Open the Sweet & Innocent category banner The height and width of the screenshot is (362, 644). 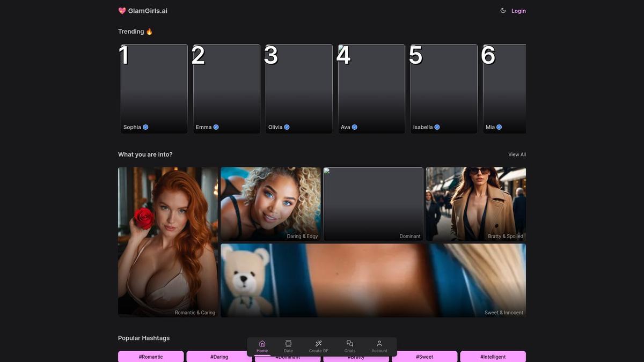[373, 280]
